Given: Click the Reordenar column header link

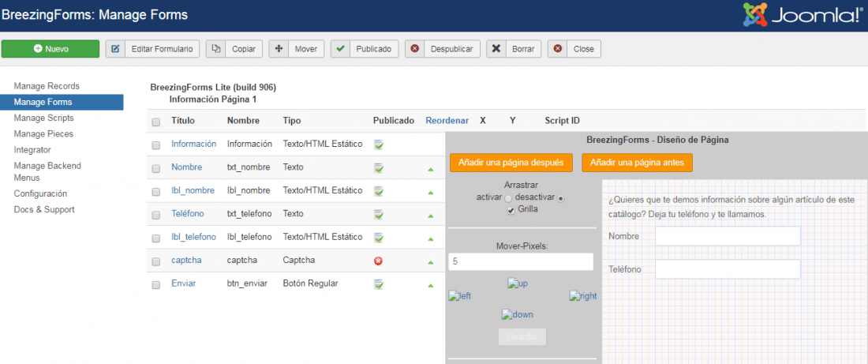Looking at the screenshot, I should pyautogui.click(x=447, y=121).
